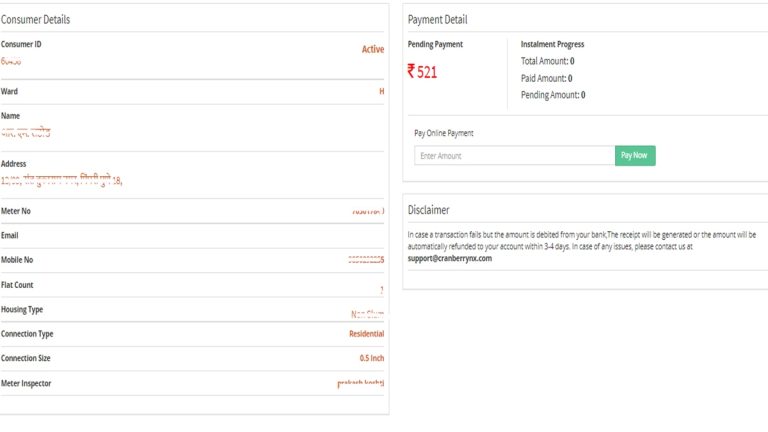Focus the Enter Amount input field
Image resolution: width=768 pixels, height=432 pixels.
tap(514, 156)
